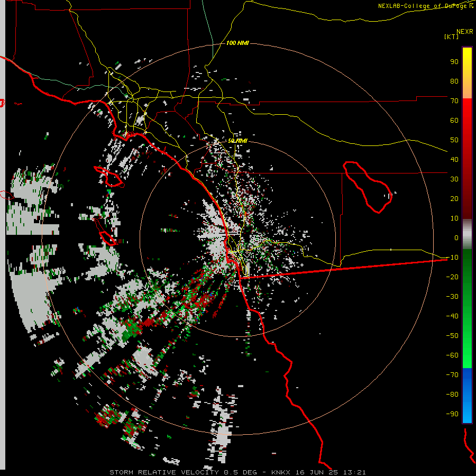Click the -90 value on velocity scale
Image resolution: width=476 pixels, height=476 pixels.
point(452,414)
